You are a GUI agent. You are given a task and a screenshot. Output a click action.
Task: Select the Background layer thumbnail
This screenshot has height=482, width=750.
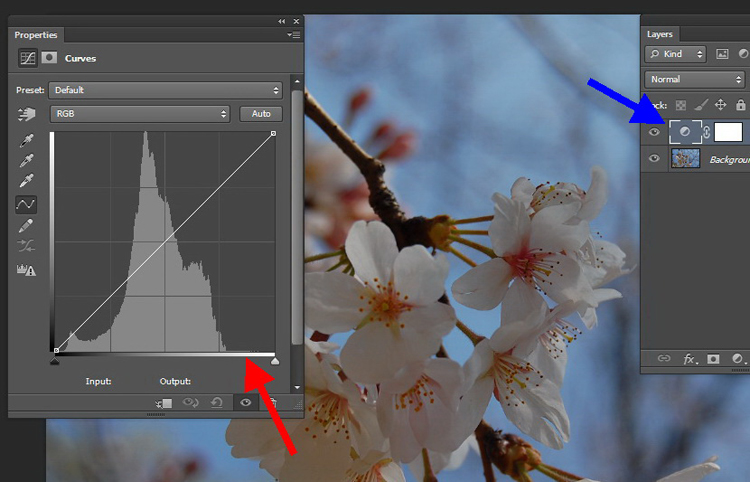tap(685, 158)
